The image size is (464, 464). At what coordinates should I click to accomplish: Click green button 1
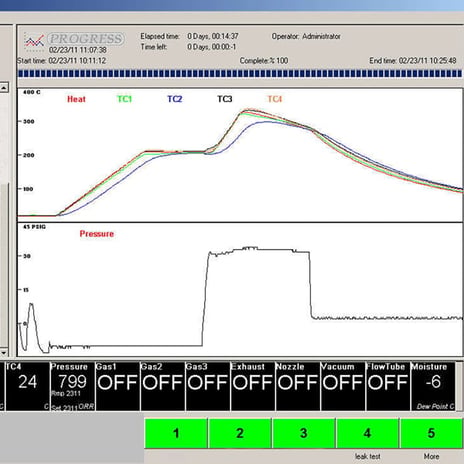pos(176,433)
